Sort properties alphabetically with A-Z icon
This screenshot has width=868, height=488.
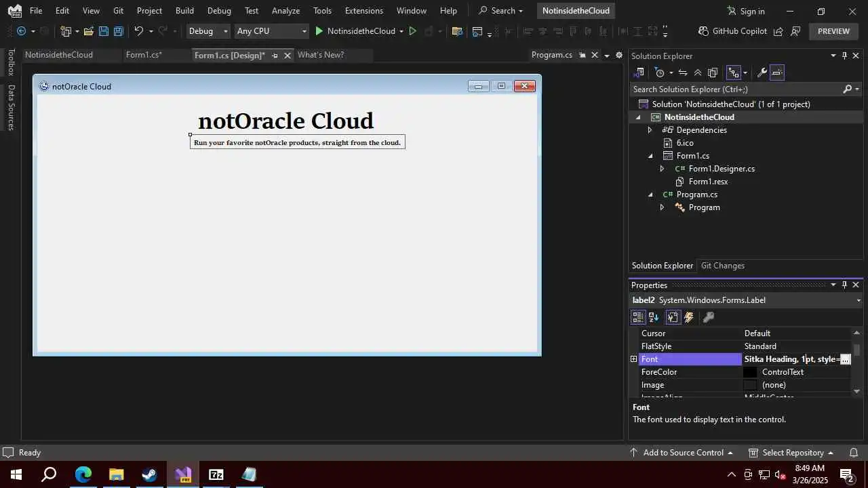tap(654, 317)
